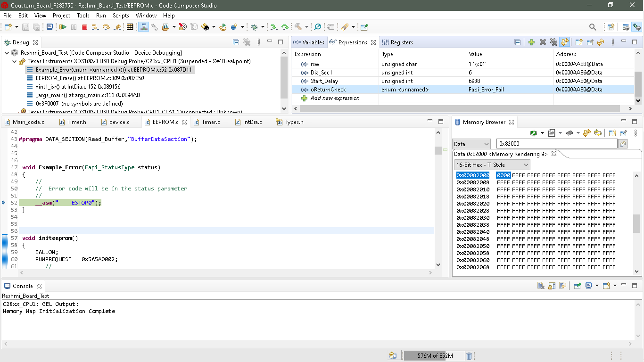Click the Resume (green play) toolbar icon
644x362 pixels.
tap(63, 27)
